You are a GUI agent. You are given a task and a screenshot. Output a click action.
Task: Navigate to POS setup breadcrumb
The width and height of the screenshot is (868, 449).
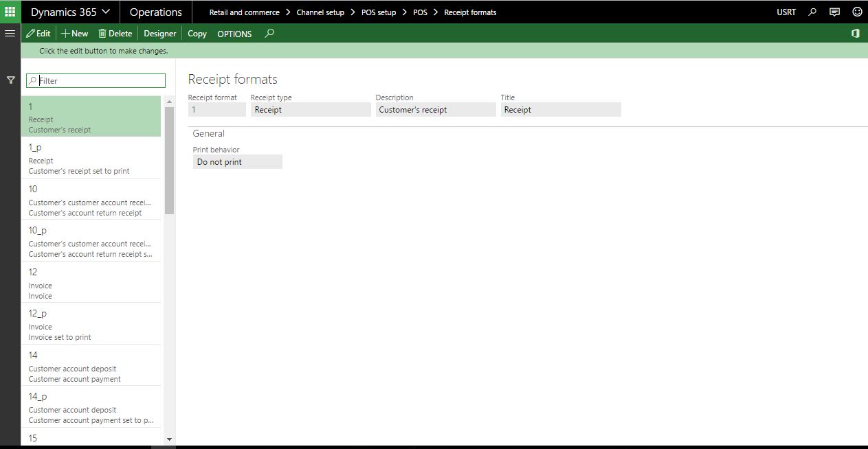tap(378, 12)
